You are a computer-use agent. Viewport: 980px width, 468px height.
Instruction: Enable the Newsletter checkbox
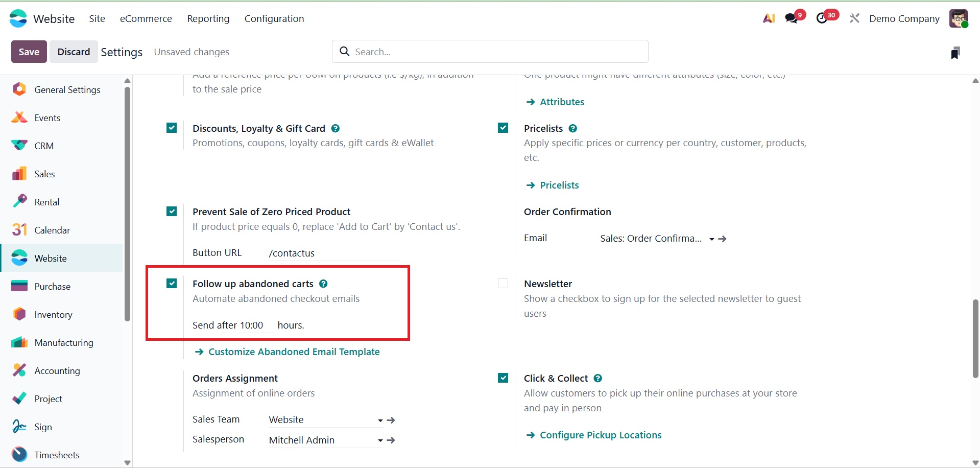point(503,284)
